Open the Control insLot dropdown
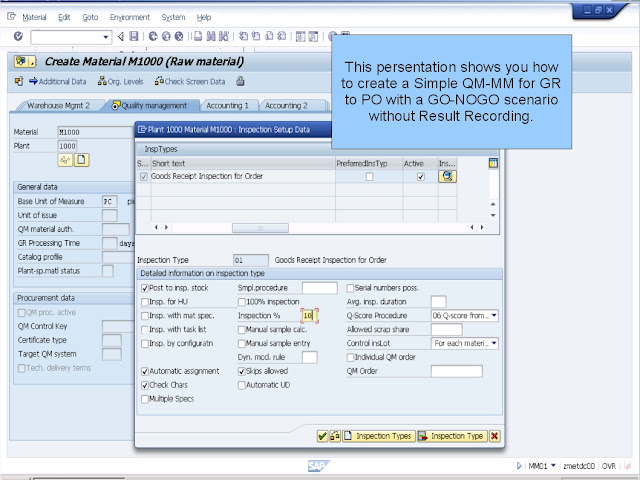 pyautogui.click(x=494, y=343)
